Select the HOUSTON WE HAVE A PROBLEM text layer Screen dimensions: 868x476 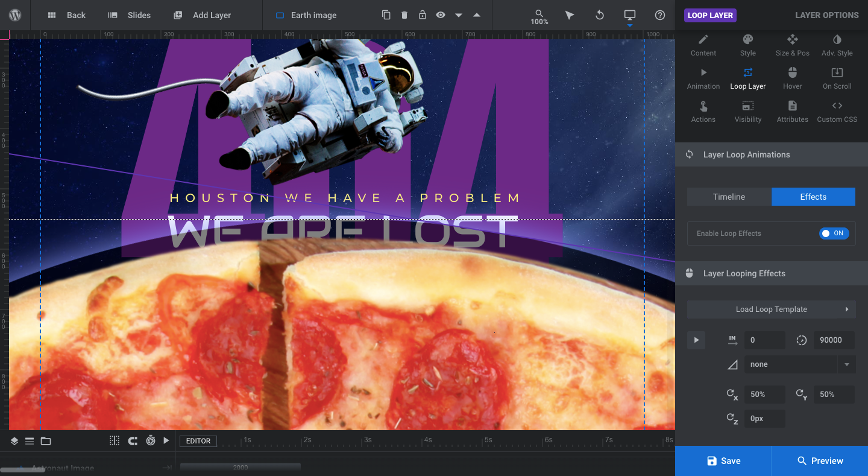[x=345, y=198]
